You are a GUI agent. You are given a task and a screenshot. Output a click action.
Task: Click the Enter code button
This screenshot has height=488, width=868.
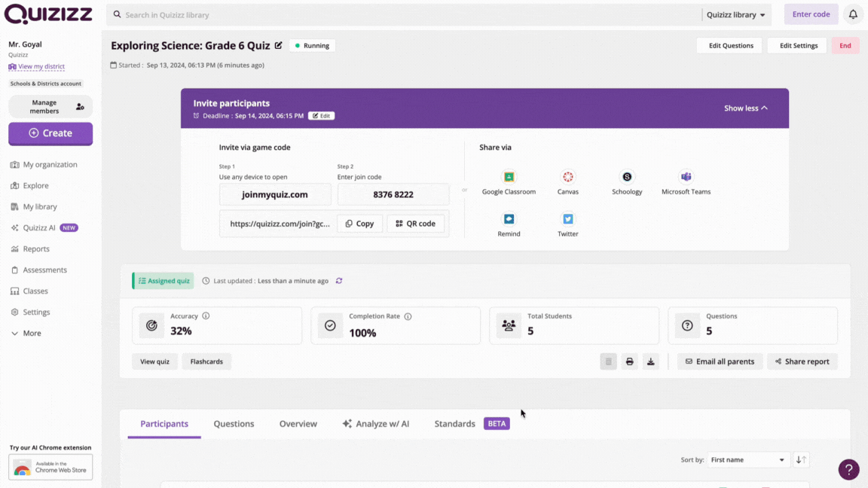[811, 14]
